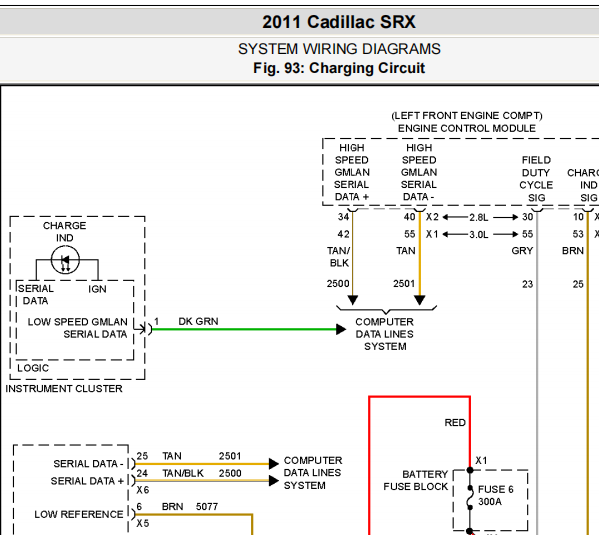Click the "BATTERY FUSE BLOCK" label
599x535 pixels.
(x=416, y=480)
